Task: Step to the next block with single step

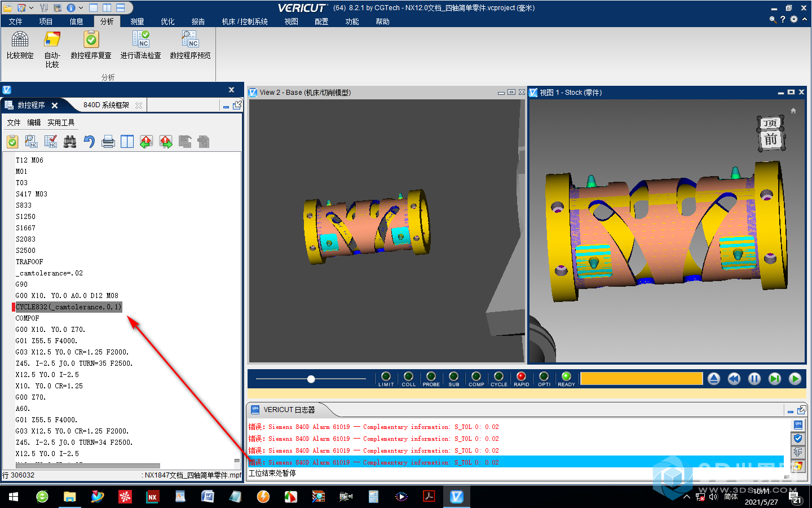Action: click(775, 379)
